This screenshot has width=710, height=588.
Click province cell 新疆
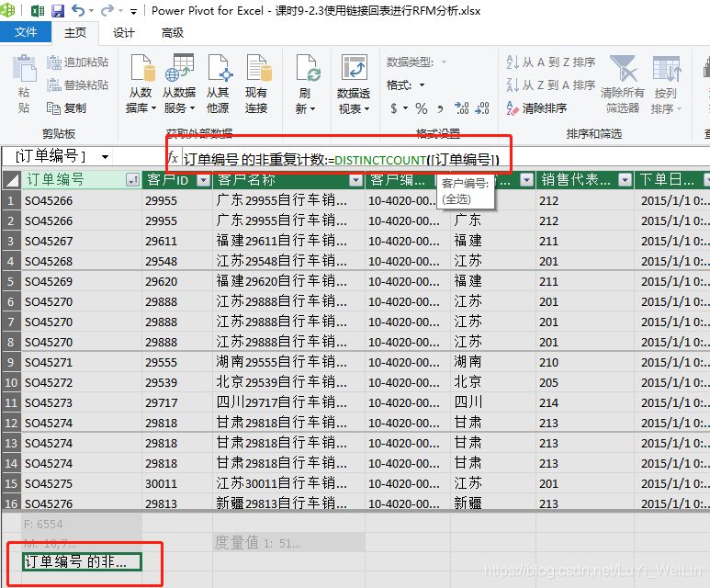click(x=493, y=503)
